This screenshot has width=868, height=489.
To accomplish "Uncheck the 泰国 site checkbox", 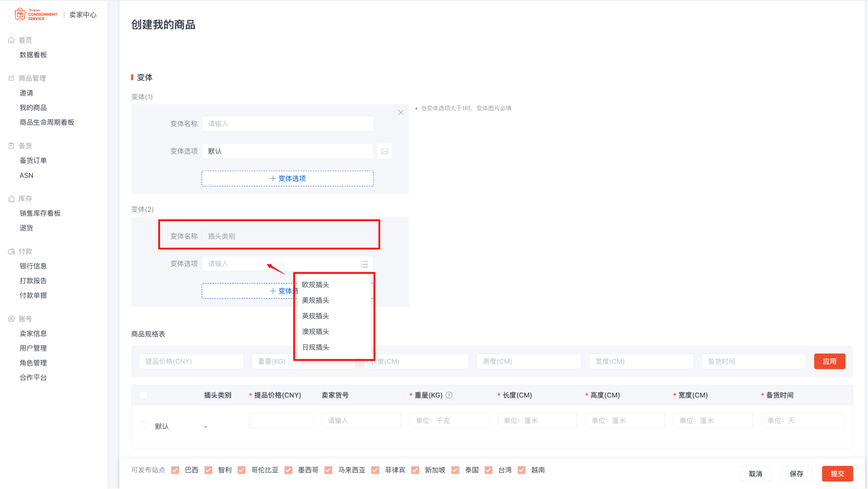I will pyautogui.click(x=455, y=470).
